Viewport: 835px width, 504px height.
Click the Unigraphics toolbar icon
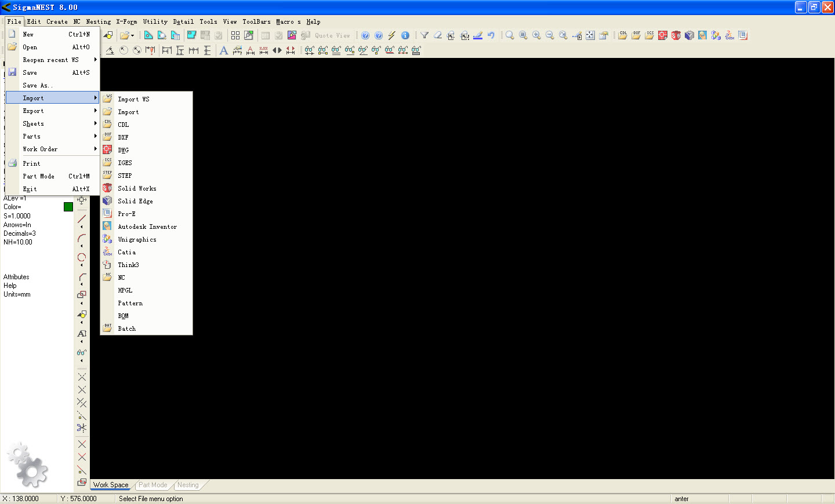coord(716,35)
